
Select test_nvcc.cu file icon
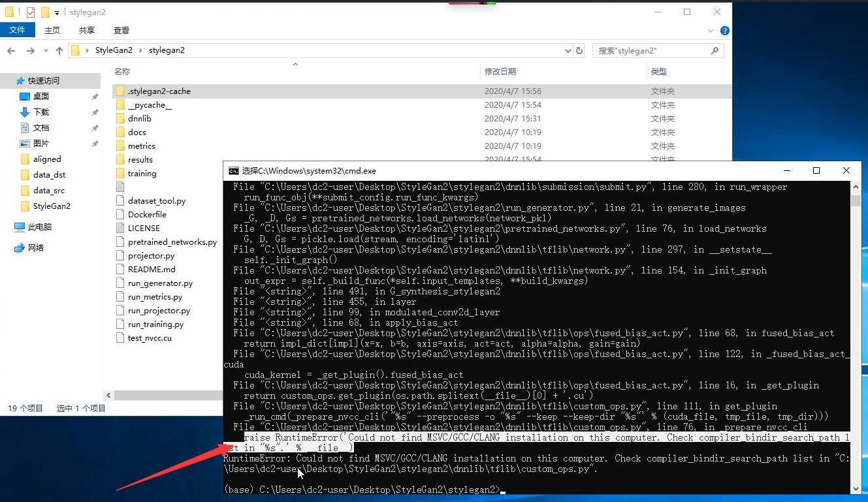point(120,338)
